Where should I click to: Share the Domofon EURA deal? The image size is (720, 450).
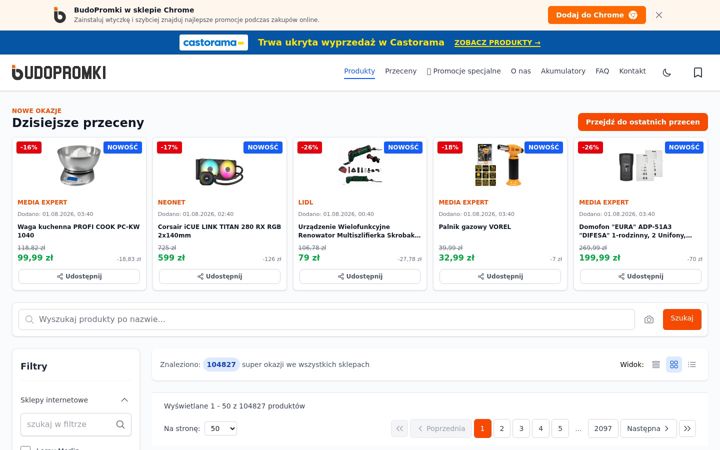pos(641,276)
